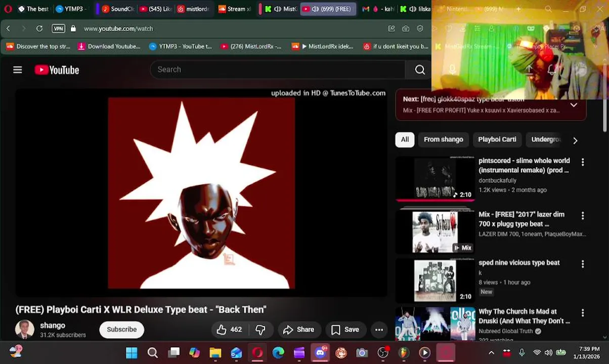Viewport: 609px width, 364px height.
Task: Open the Copilot icon on the taskbar
Action: (195, 352)
